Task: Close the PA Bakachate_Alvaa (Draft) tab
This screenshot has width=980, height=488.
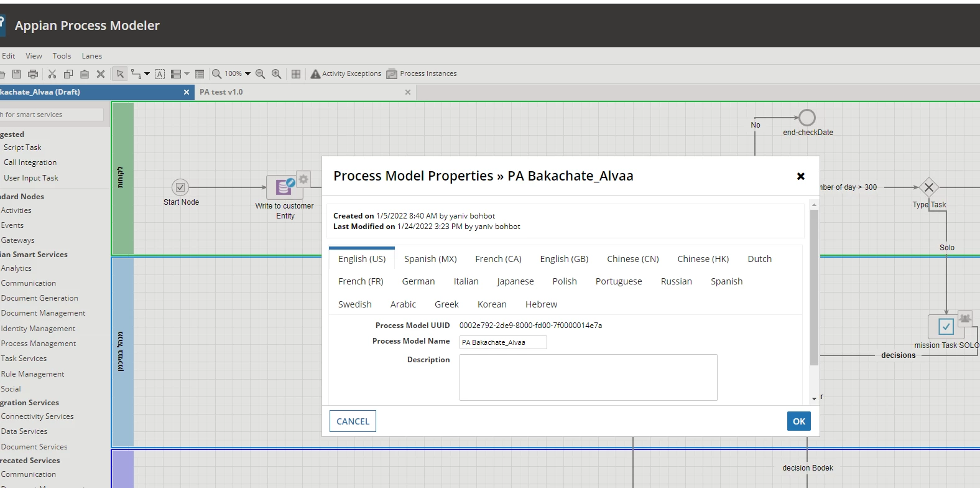Action: [x=187, y=92]
